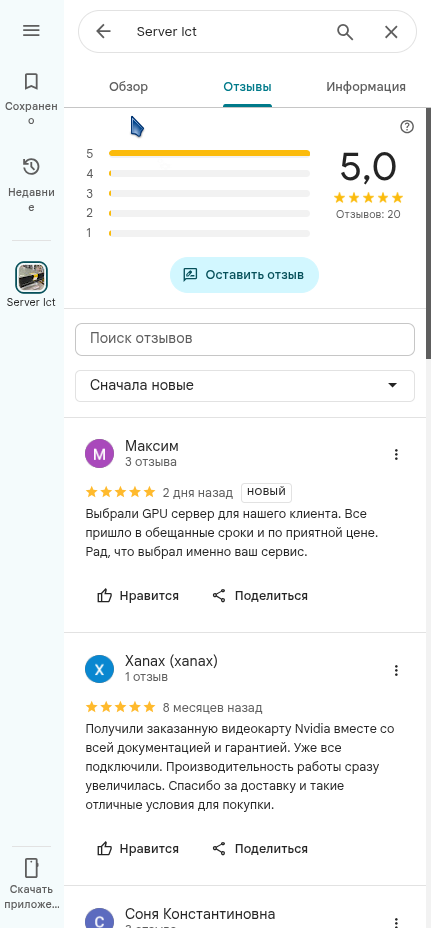The height and width of the screenshot is (928, 431).
Task: Open the Сначала новые sort dropdown
Action: click(x=245, y=386)
